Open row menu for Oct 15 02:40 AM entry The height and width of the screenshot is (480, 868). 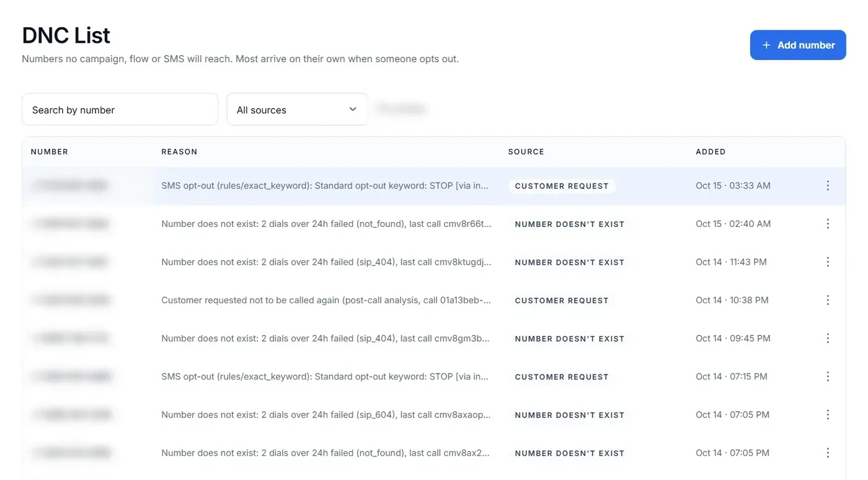click(x=828, y=224)
